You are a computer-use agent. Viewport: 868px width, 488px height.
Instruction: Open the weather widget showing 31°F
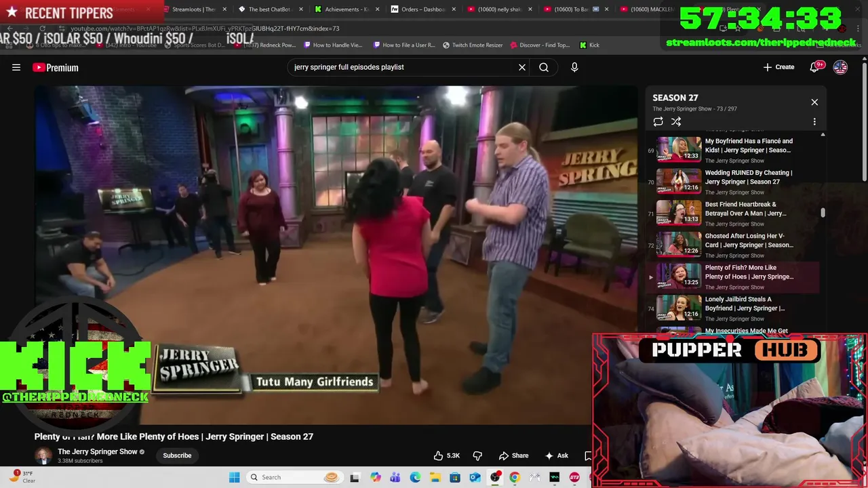22,477
